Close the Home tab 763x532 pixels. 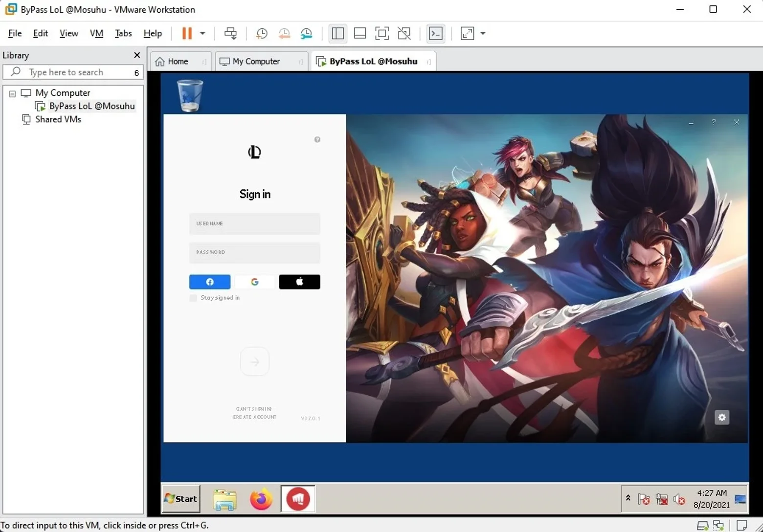click(x=204, y=62)
